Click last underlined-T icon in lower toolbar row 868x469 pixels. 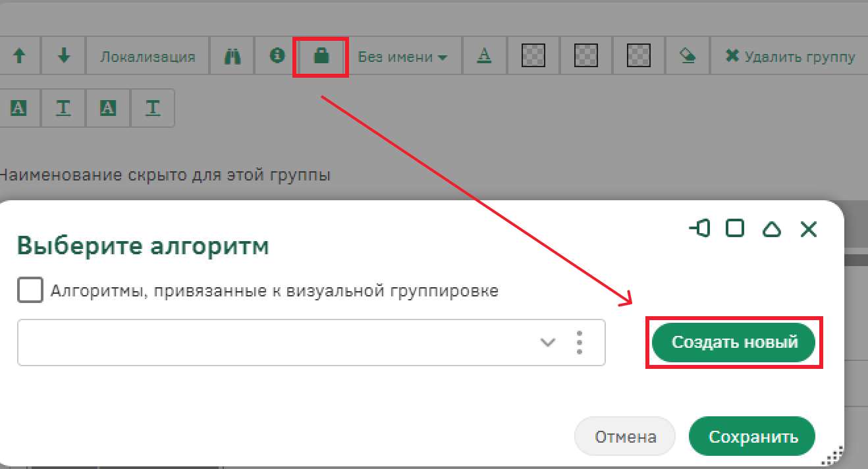click(153, 108)
